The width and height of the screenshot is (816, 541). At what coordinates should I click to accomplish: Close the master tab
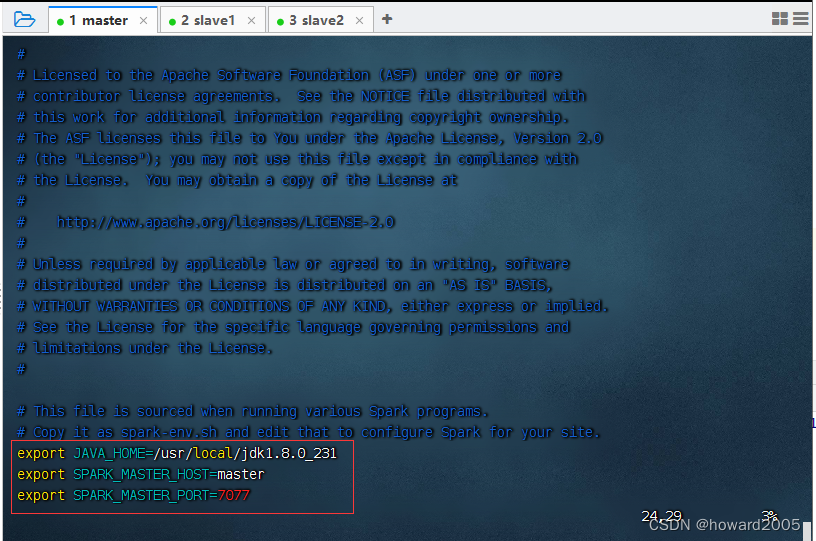(144, 21)
